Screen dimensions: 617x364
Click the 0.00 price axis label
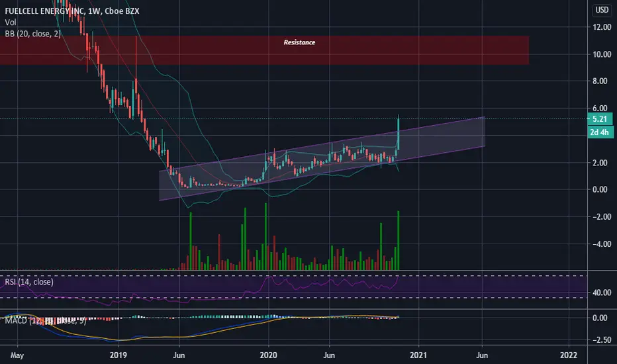coord(600,189)
